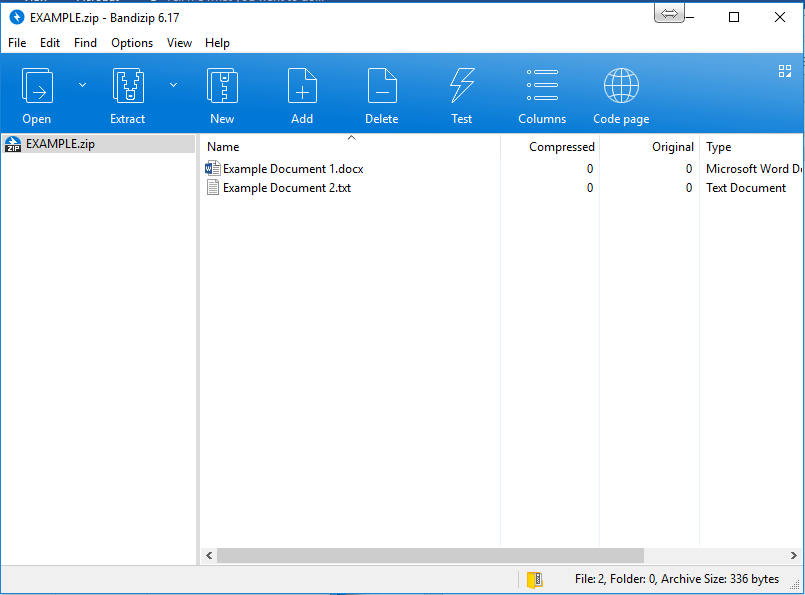Select the file Example Document 2.txt

pos(287,188)
